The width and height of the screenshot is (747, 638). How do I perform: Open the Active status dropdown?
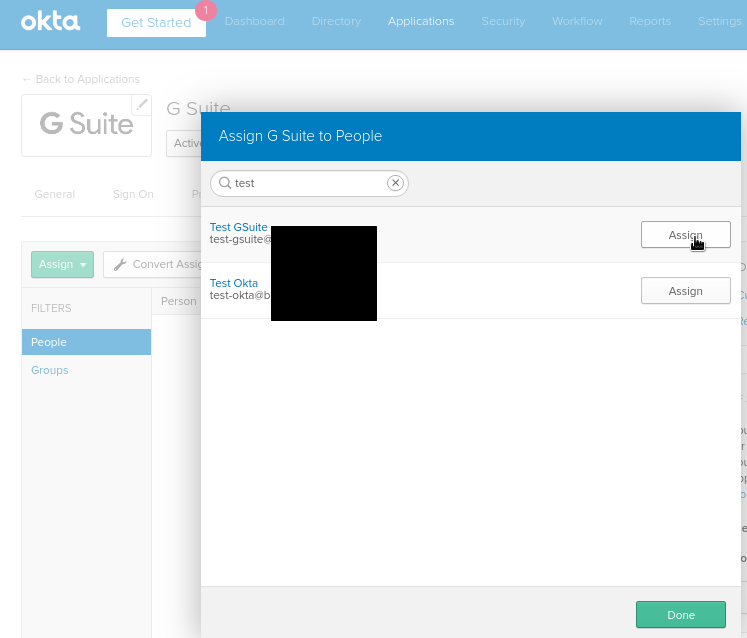(x=184, y=143)
